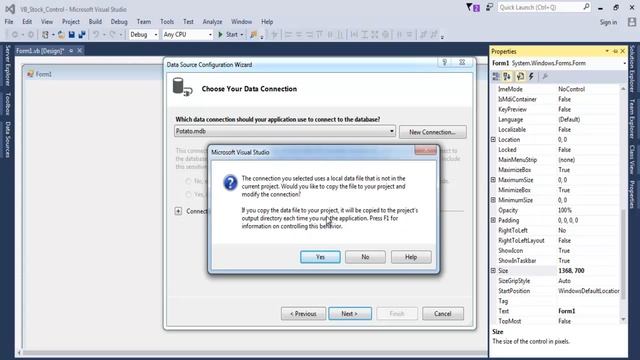Screen dimensions: 640x360
Task: Click the Navigate Backward toolbar icon
Action: coord(15,35)
